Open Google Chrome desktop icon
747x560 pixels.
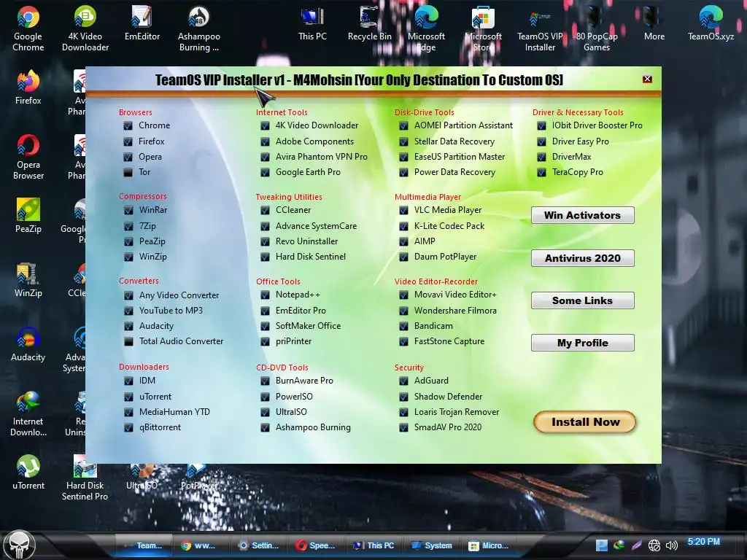pos(28,28)
